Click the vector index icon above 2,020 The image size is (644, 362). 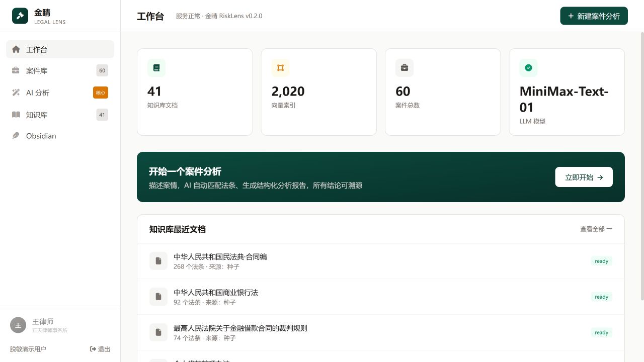pos(280,68)
